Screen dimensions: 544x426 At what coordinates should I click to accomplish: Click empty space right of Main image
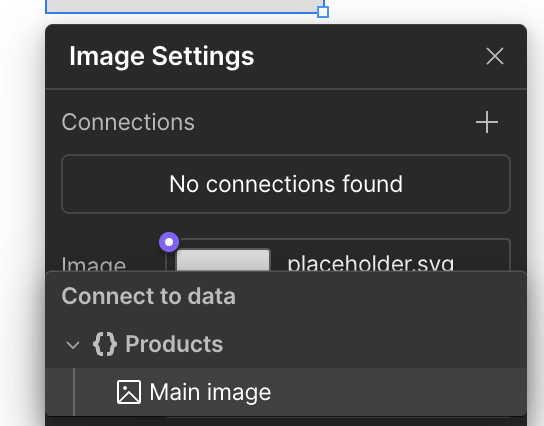coord(399,392)
